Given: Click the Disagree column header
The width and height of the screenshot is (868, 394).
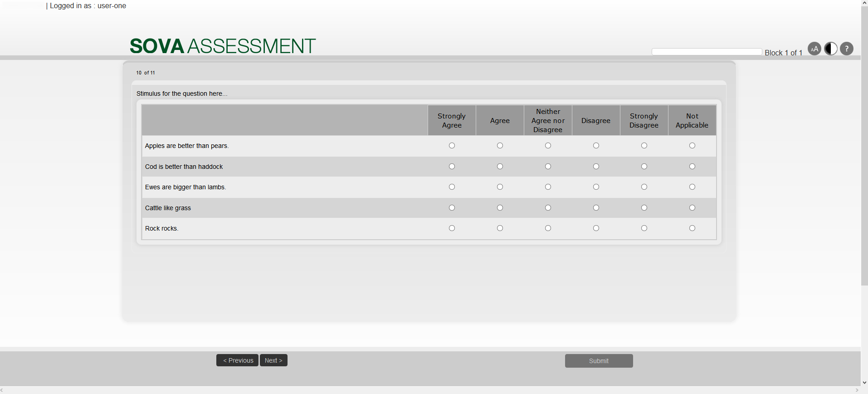Looking at the screenshot, I should click(596, 120).
